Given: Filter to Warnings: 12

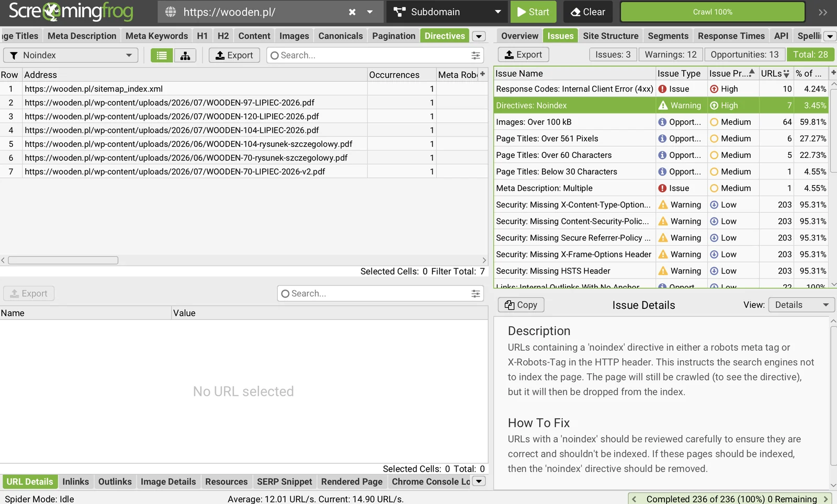Looking at the screenshot, I should click(671, 54).
